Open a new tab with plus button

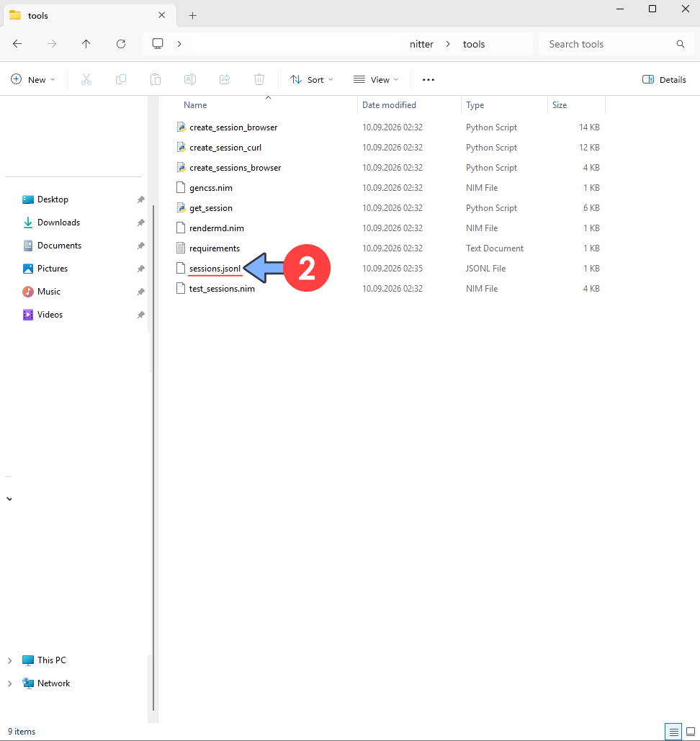[192, 16]
